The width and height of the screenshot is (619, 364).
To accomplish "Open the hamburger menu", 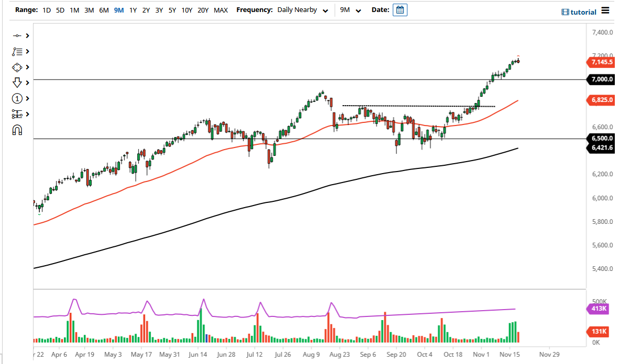I will [606, 12].
